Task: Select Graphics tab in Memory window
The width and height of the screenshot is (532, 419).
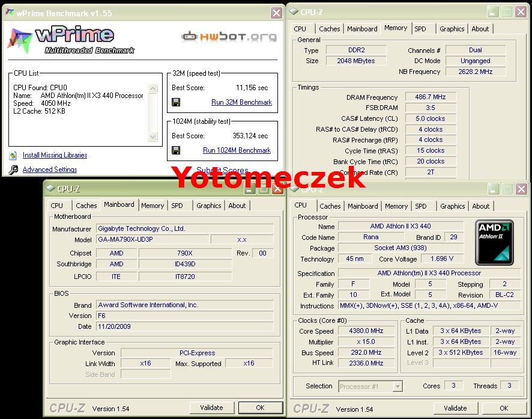Action: 452,29
